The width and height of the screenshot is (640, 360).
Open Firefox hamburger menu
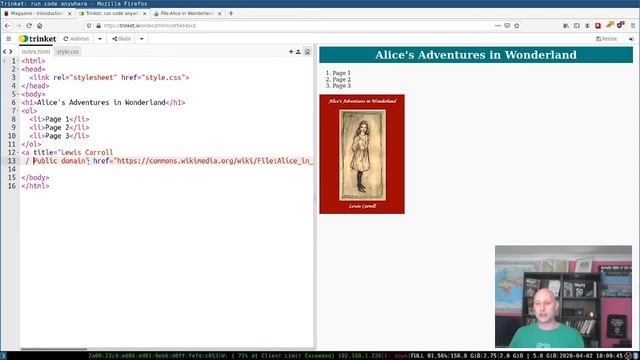633,25
